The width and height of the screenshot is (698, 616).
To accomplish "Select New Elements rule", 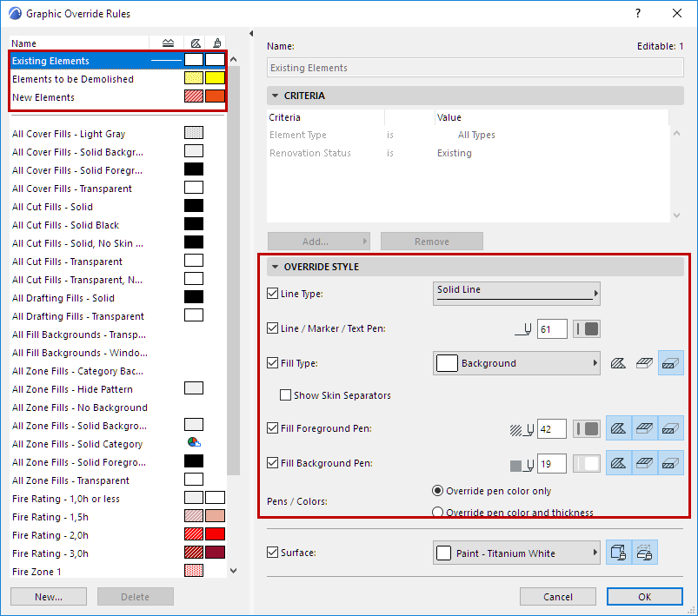I will [118, 97].
